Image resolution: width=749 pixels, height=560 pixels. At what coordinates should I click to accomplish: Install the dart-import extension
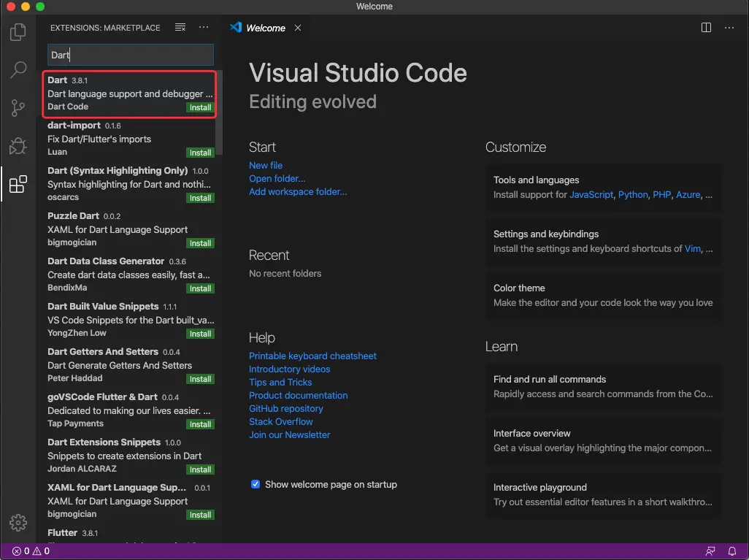point(200,153)
